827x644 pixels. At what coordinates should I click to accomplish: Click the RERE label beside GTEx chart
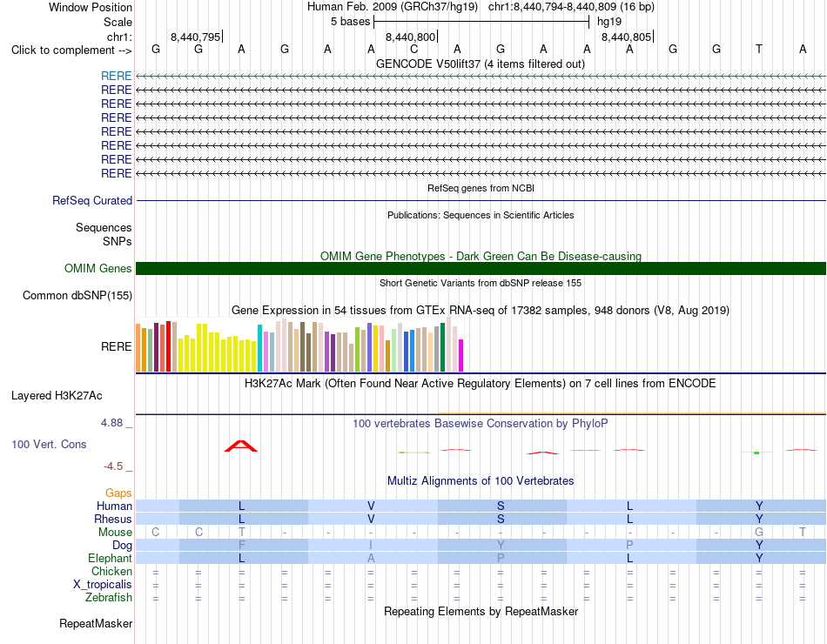coord(116,346)
